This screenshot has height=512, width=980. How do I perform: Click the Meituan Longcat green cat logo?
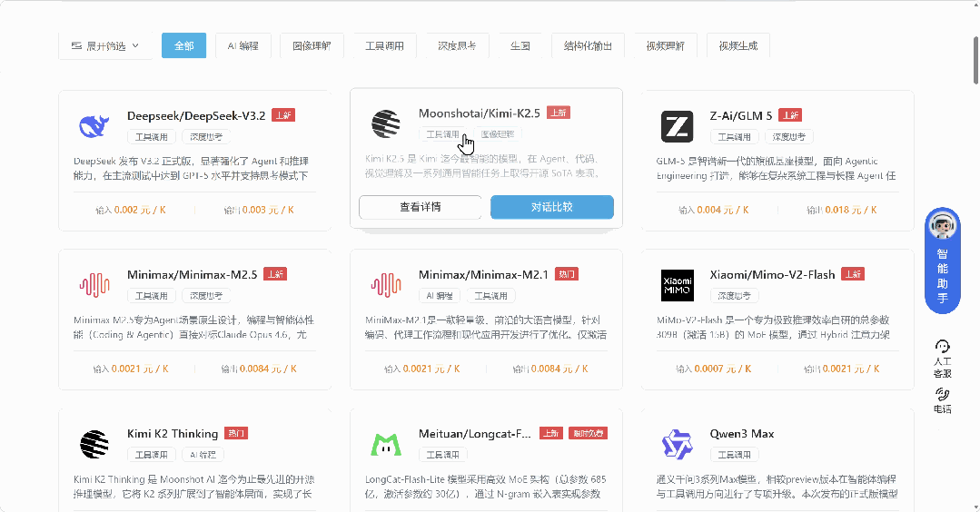point(386,445)
